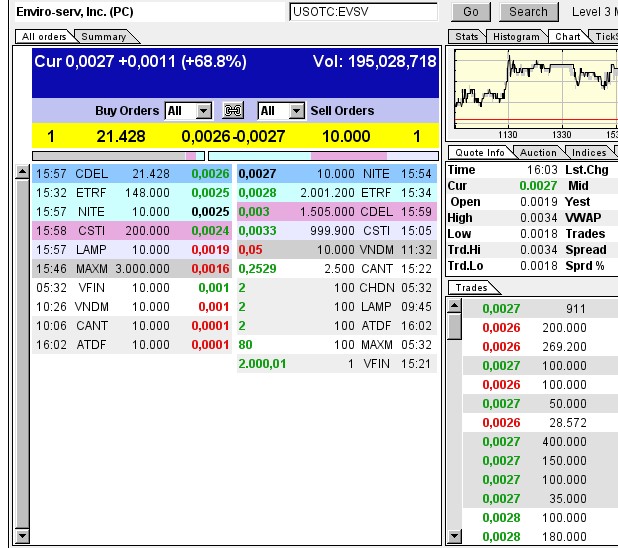Viewport: 618px width, 548px height.
Task: Open the Stats tab
Action: 467,37
